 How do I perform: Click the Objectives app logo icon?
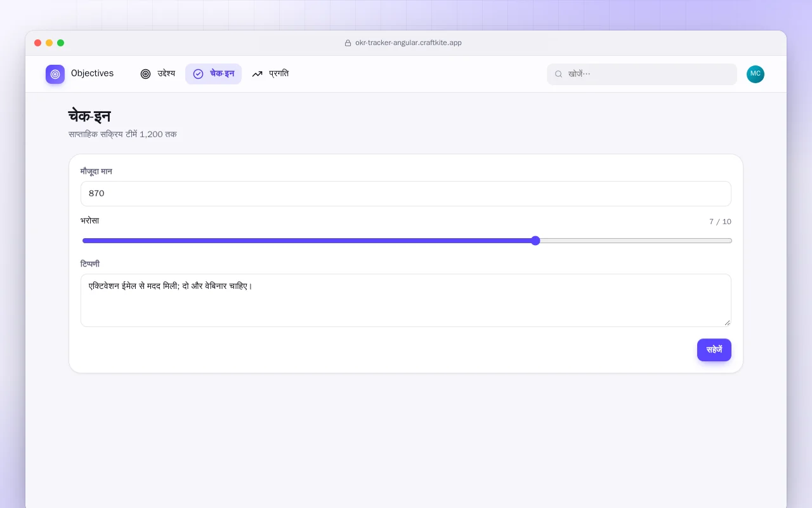[x=55, y=74]
